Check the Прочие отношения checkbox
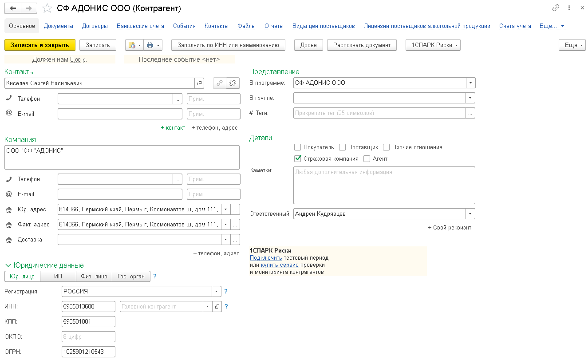 pyautogui.click(x=386, y=147)
